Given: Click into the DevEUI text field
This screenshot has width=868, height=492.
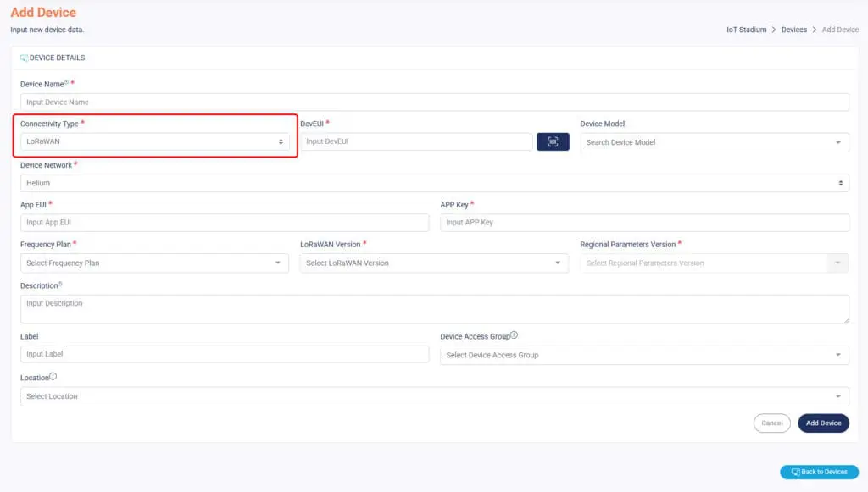Looking at the screenshot, I should 416,142.
